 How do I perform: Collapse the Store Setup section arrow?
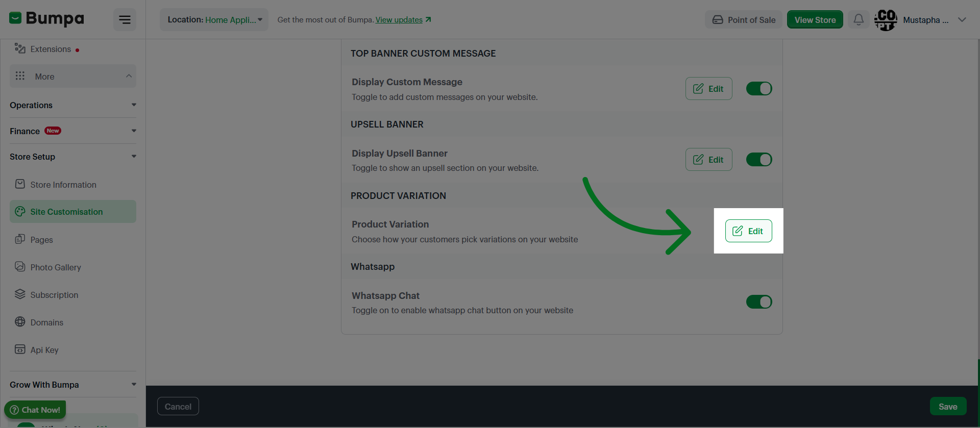[134, 157]
